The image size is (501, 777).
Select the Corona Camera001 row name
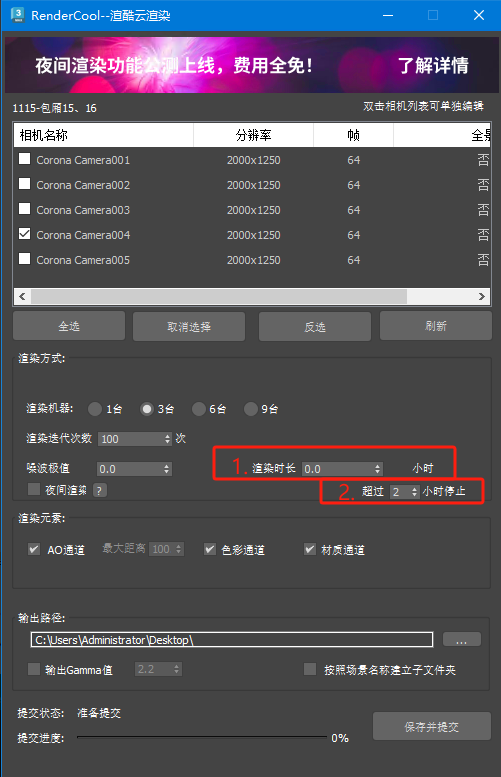83,160
